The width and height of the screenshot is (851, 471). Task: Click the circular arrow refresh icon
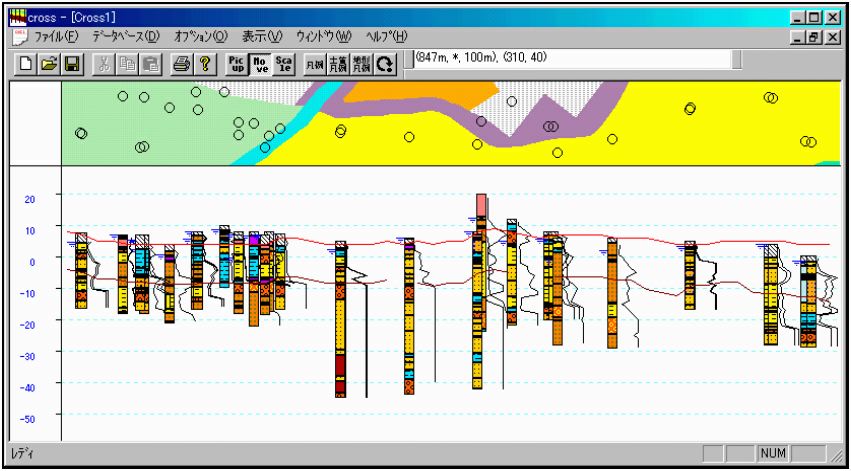[385, 65]
